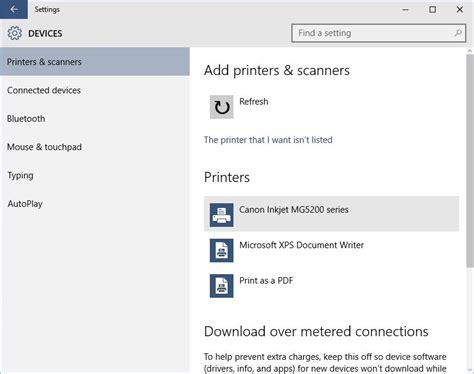Click the scrollbar up arrow

[x=470, y=51]
